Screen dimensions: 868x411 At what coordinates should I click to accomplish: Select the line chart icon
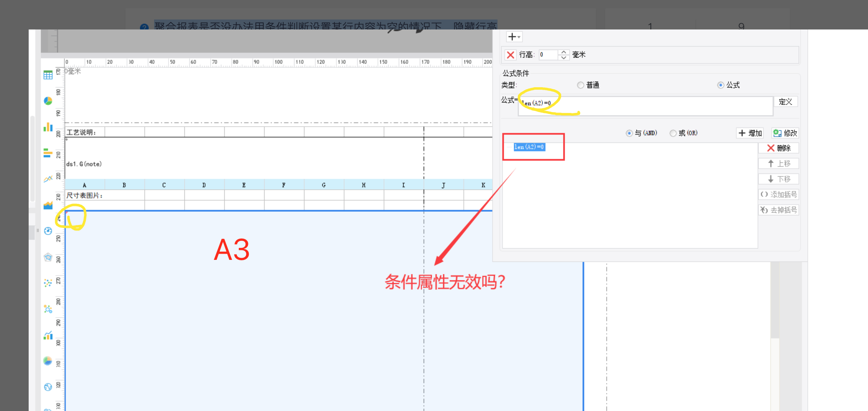click(x=48, y=179)
